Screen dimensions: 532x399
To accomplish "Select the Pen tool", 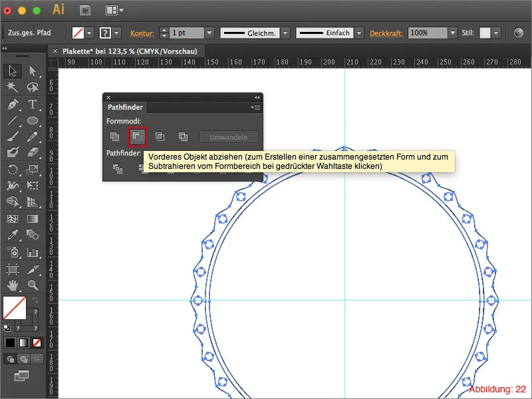I will click(x=13, y=104).
